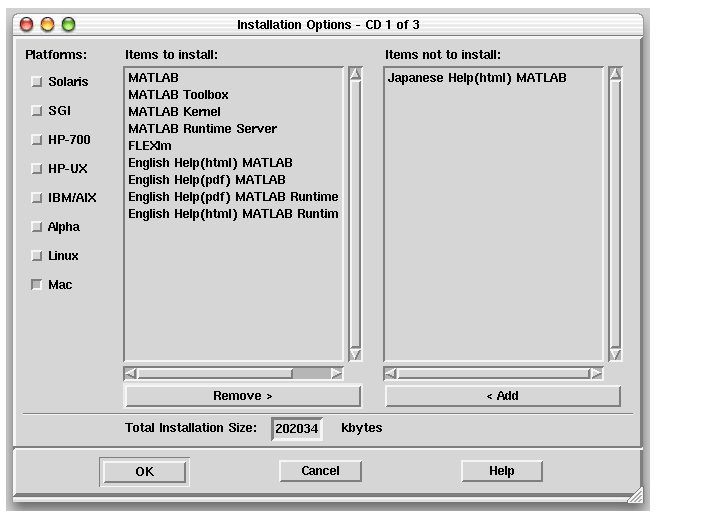This screenshot has width=724, height=526.
Task: Click the Total Installation Size field
Action: 297,429
